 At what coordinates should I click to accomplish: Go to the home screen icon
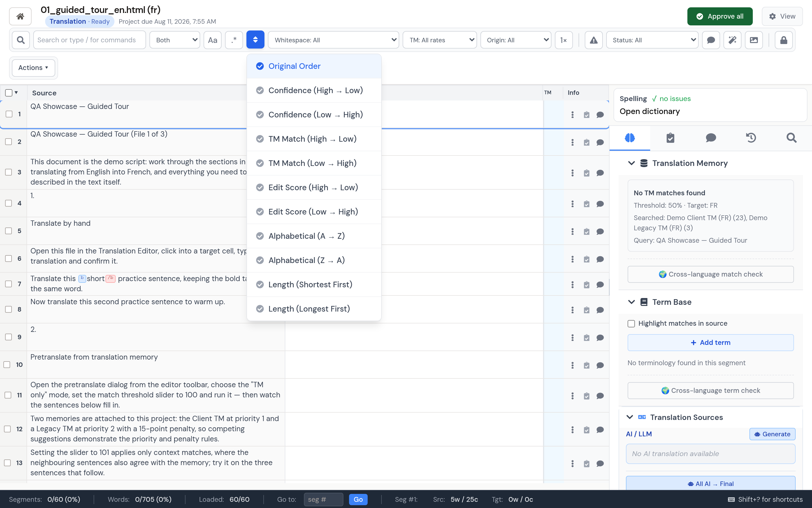20,16
